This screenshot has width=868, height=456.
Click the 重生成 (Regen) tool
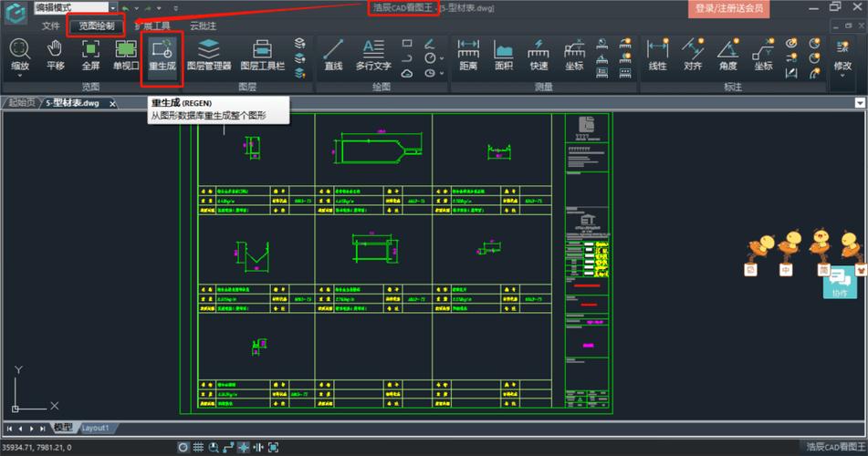162,55
